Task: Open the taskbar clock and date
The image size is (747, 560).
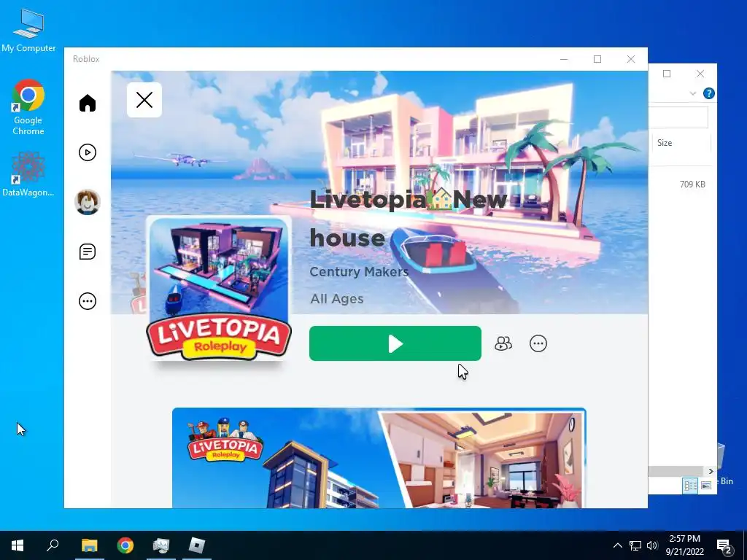Action: pos(684,545)
